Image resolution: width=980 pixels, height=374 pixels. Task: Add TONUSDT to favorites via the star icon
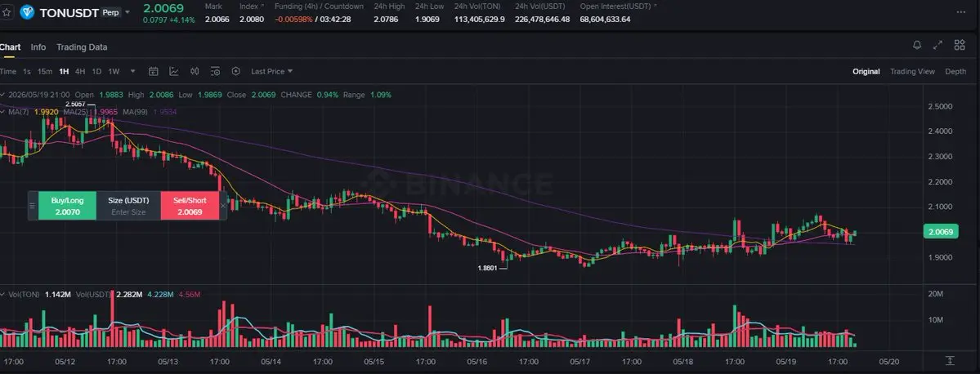click(x=7, y=12)
